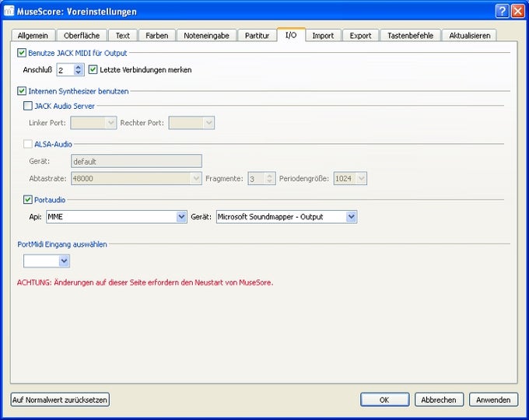The height and width of the screenshot is (420, 529).
Task: Open the Linker Port dropdown
Action: (x=93, y=123)
